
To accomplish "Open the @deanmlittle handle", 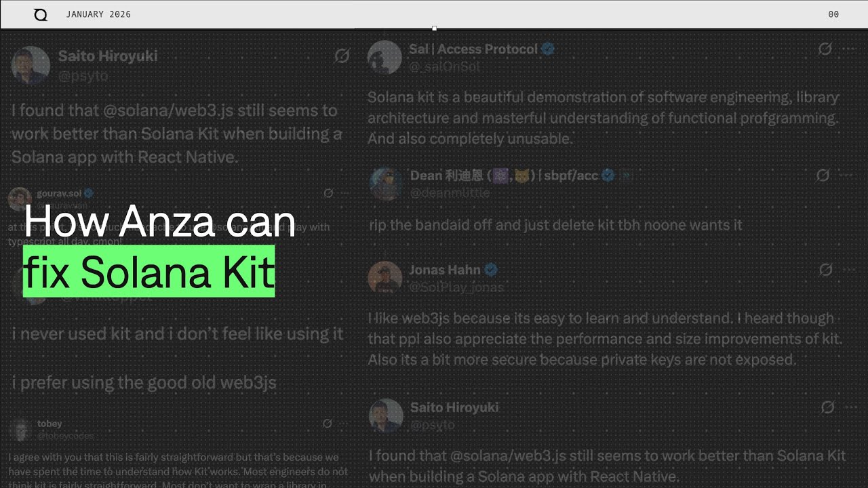I will [x=450, y=192].
